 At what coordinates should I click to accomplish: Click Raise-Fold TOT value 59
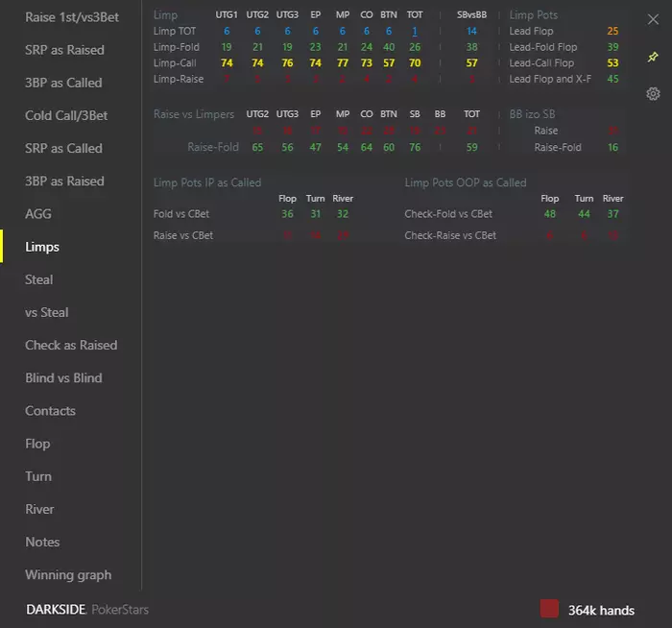[x=472, y=148]
